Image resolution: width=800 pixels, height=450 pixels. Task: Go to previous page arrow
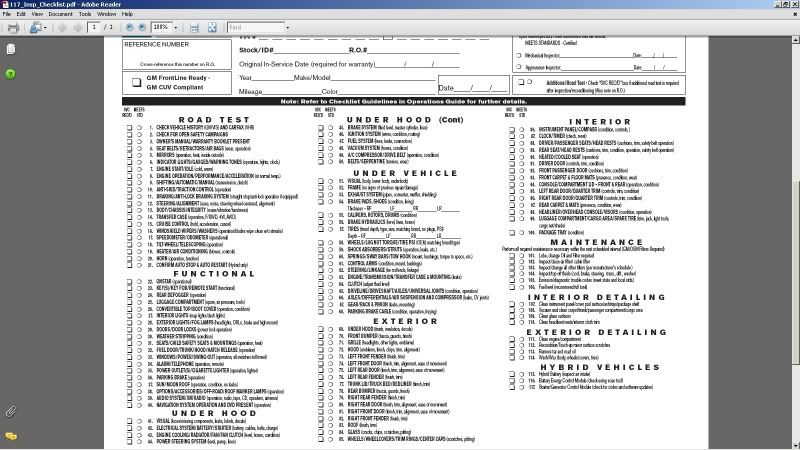pyautogui.click(x=63, y=28)
